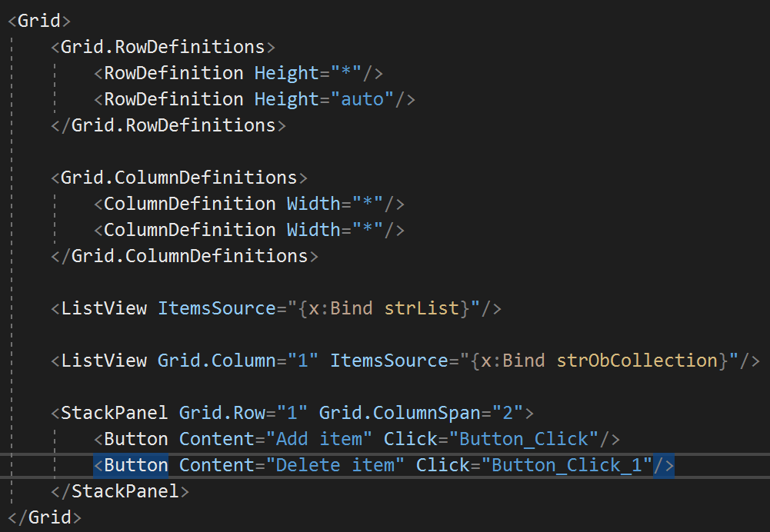Click the closing Grid.ColumnDefinitions tag
This screenshot has height=532, width=770.
[185, 256]
